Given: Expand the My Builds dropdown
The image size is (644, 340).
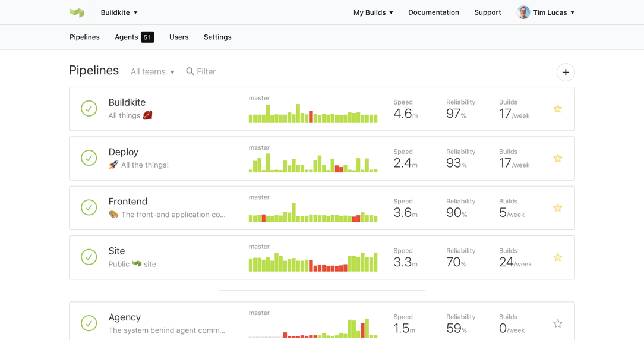Looking at the screenshot, I should coord(373,12).
